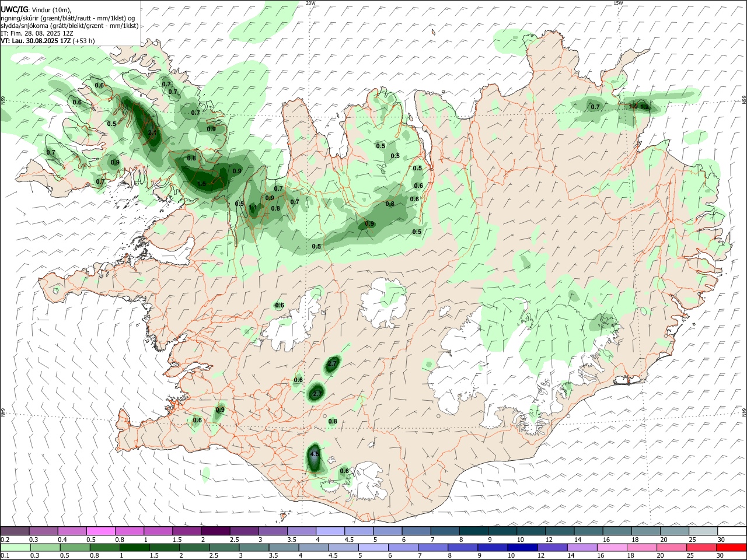Screen dimensions: 747x560
Task: Click darkest purple 2–2.5 swatch in upper legend row
Action: [x=215, y=531]
